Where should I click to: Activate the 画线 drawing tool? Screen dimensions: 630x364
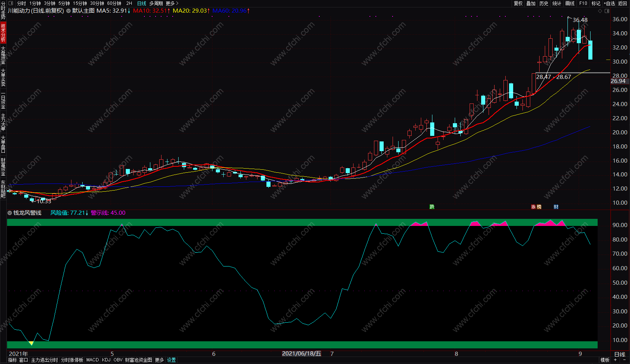[x=570, y=3]
